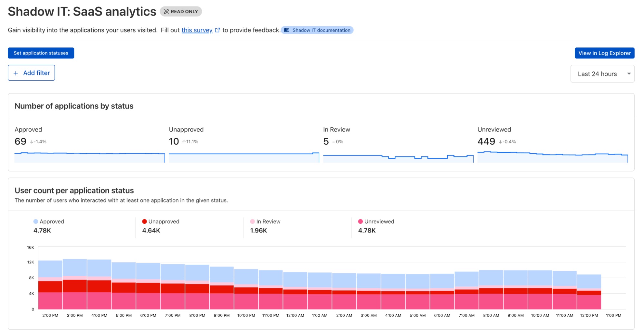Toggle Approved series in chart legend
The width and height of the screenshot is (644, 335).
[52, 222]
